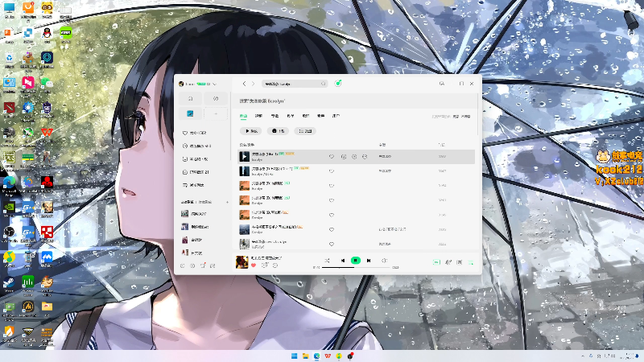
Task: Click the download button beside Play All
Action: point(278,131)
